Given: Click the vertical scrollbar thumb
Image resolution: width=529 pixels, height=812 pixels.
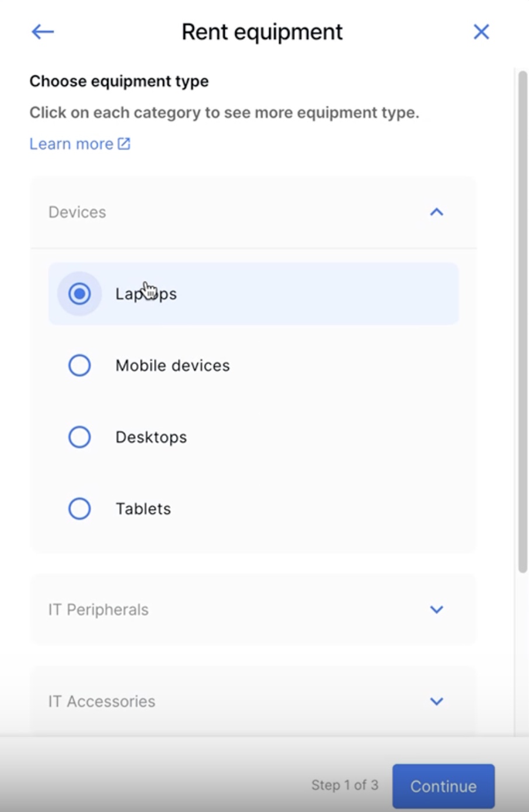Looking at the screenshot, I should point(523,321).
